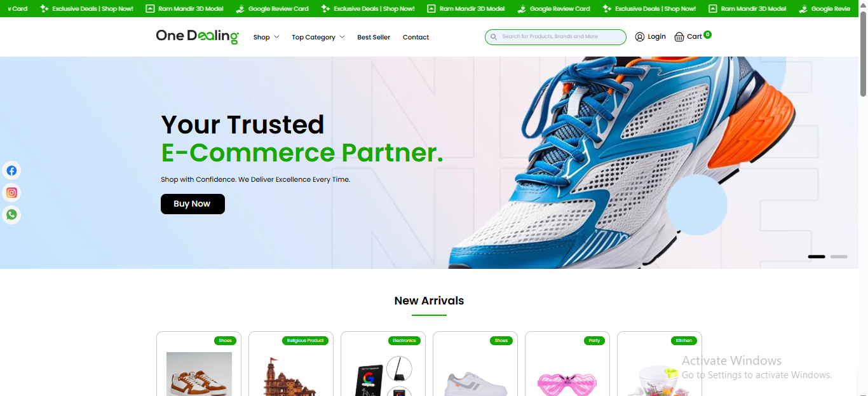Open the Best Seller page
Screen dimensions: 868x396
point(374,38)
